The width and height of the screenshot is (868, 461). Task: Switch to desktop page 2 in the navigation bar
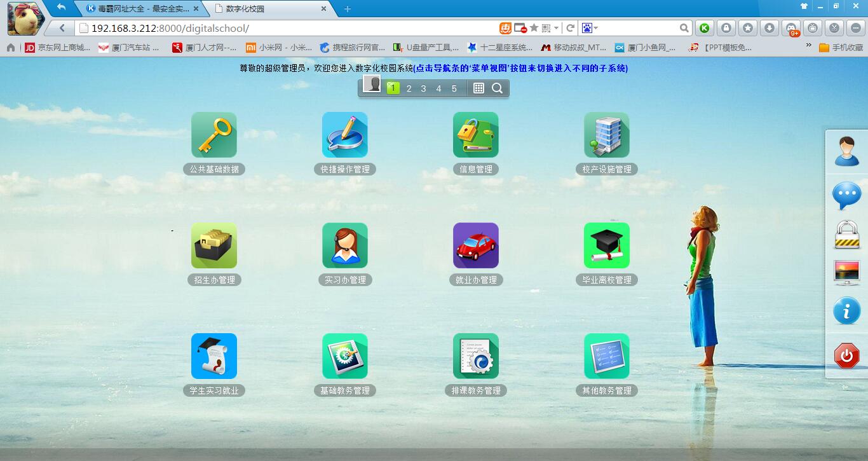pyautogui.click(x=409, y=88)
